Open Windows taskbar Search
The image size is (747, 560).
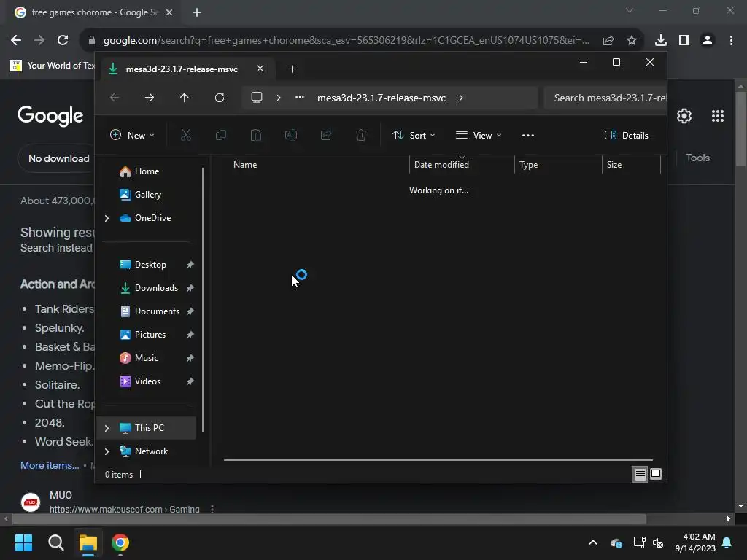(55, 542)
